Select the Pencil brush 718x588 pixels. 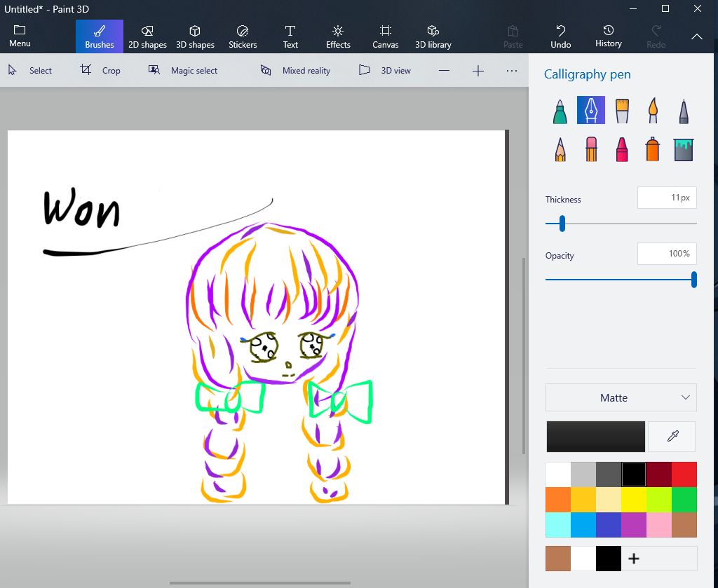(x=560, y=149)
